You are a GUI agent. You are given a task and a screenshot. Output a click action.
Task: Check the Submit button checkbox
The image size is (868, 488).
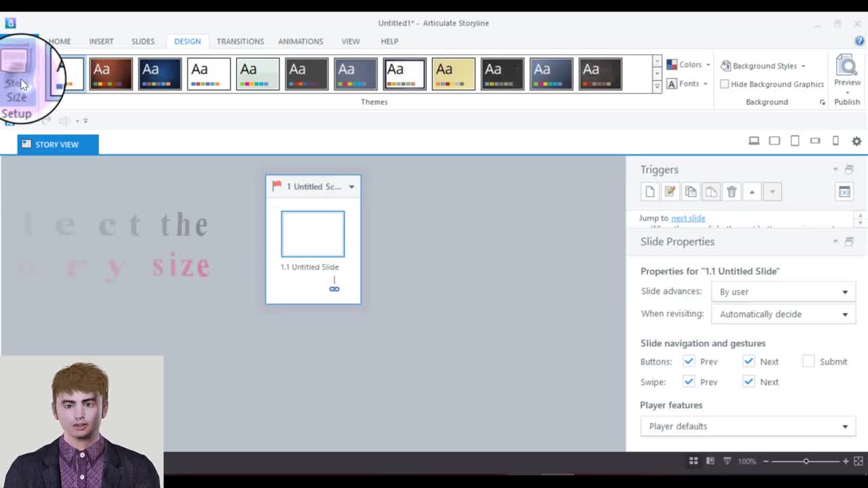coord(808,361)
